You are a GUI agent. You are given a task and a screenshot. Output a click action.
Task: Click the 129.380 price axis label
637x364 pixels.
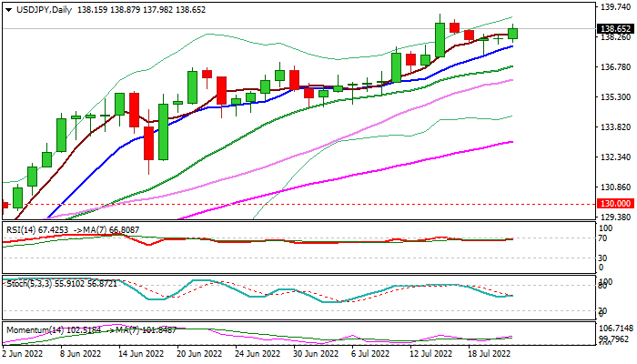(617, 217)
